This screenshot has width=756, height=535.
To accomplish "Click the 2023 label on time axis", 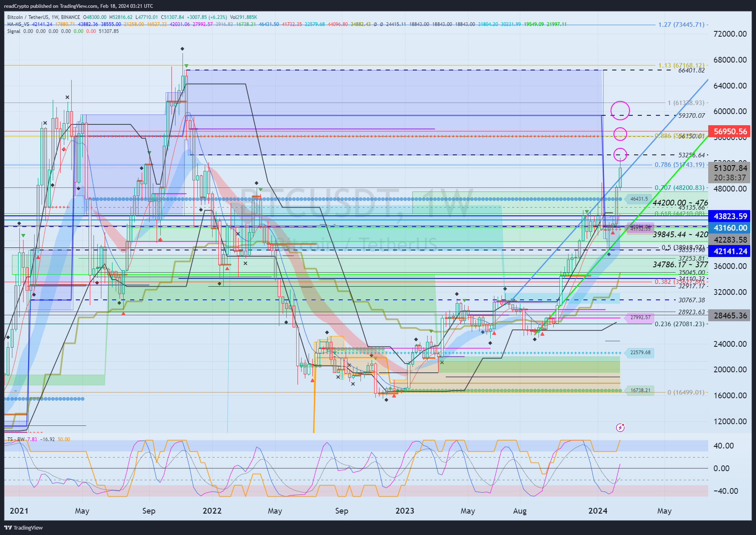I will pyautogui.click(x=405, y=511).
